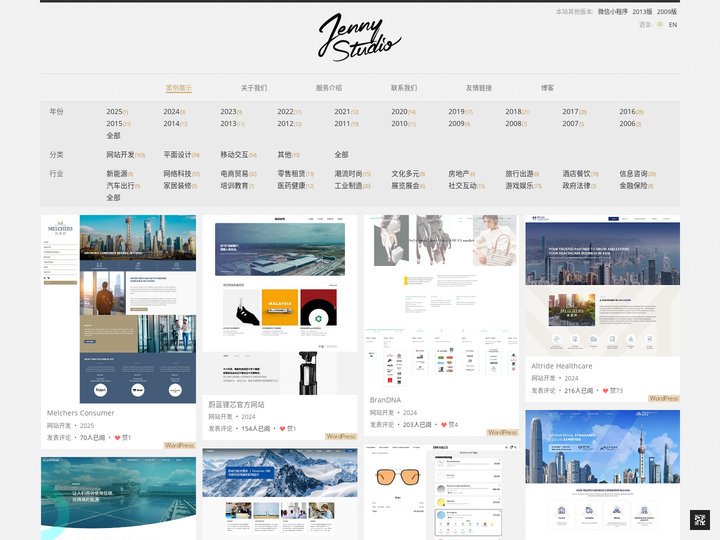720x540 pixels.
Task: Like the Melchers Consumer project heart
Action: (x=118, y=438)
